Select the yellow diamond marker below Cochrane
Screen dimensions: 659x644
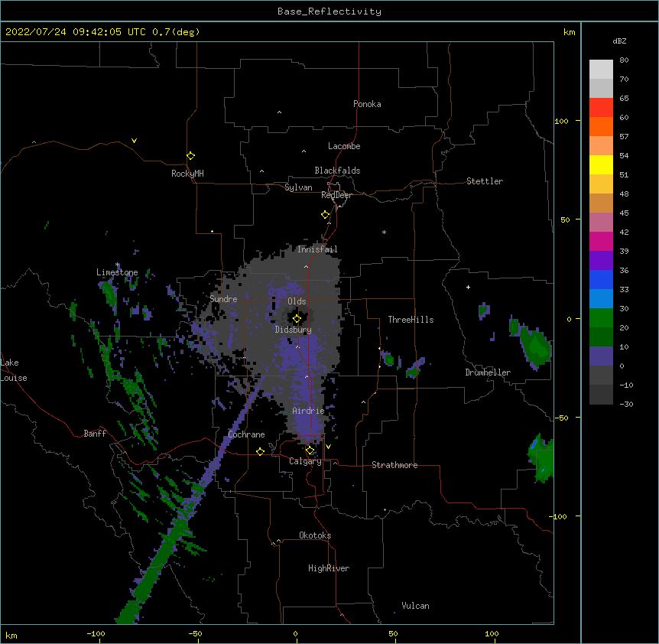tap(260, 451)
